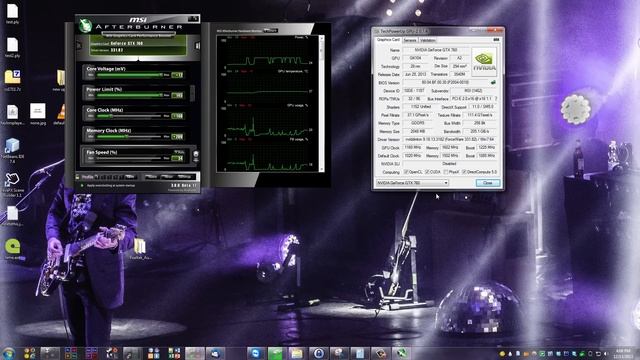Toggle the CUDA checkbox in GPU-Z
Image resolution: width=640 pixels, height=360 pixels.
coord(427,172)
